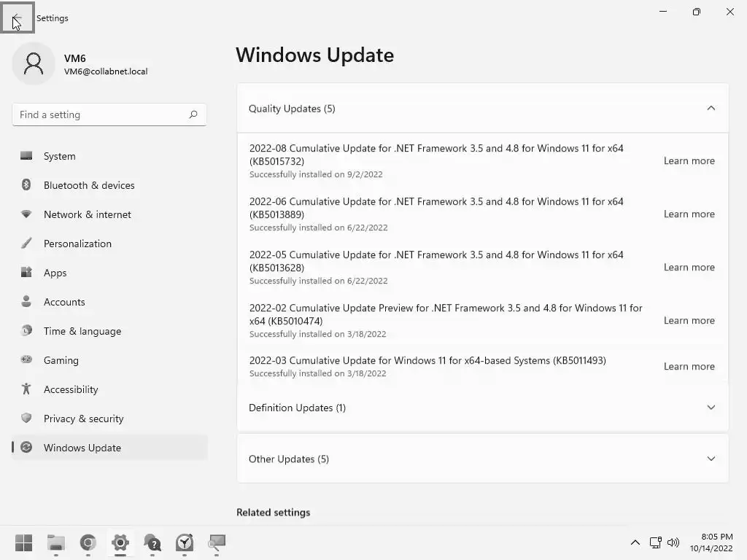Click the VM6@collabnet.local email text
The height and width of the screenshot is (560, 747).
tap(106, 71)
